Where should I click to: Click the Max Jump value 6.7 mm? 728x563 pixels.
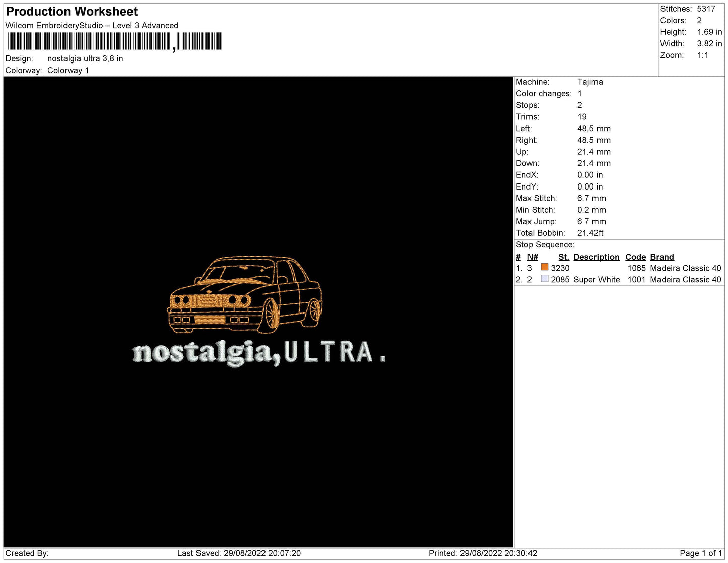click(591, 221)
